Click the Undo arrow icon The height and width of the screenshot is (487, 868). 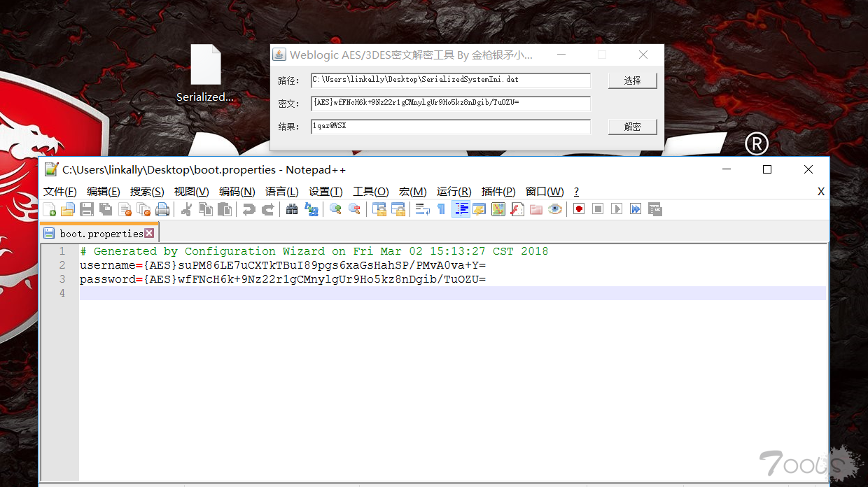tap(248, 209)
